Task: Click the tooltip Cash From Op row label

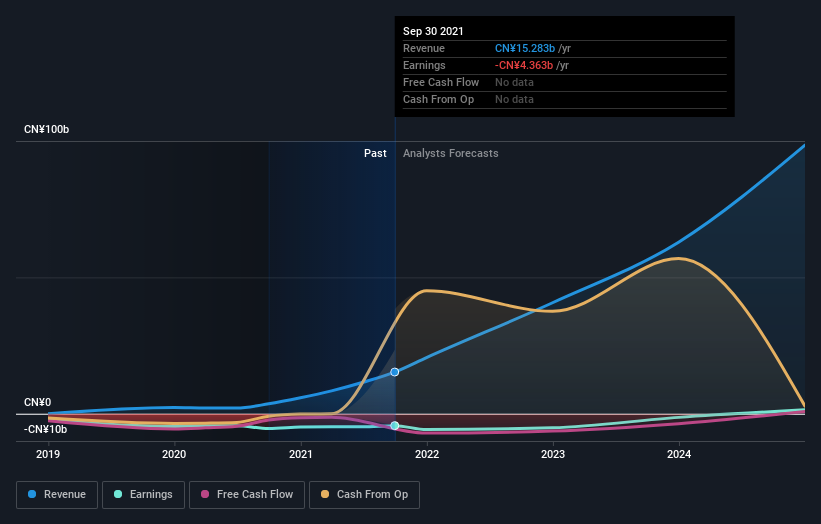Action: pos(438,99)
